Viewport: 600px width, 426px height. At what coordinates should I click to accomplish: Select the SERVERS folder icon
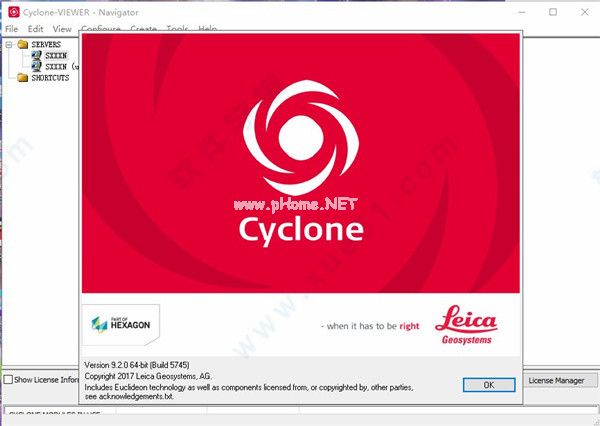[x=23, y=44]
